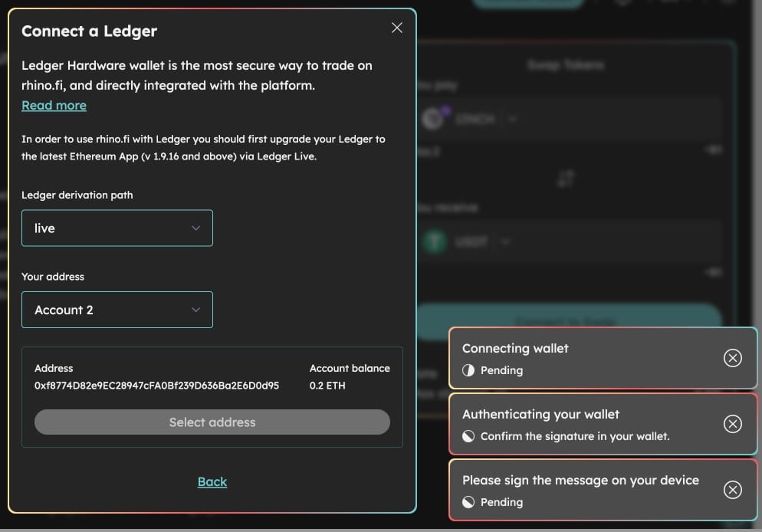Click the Account balance label
This screenshot has height=532, width=762.
[350, 368]
